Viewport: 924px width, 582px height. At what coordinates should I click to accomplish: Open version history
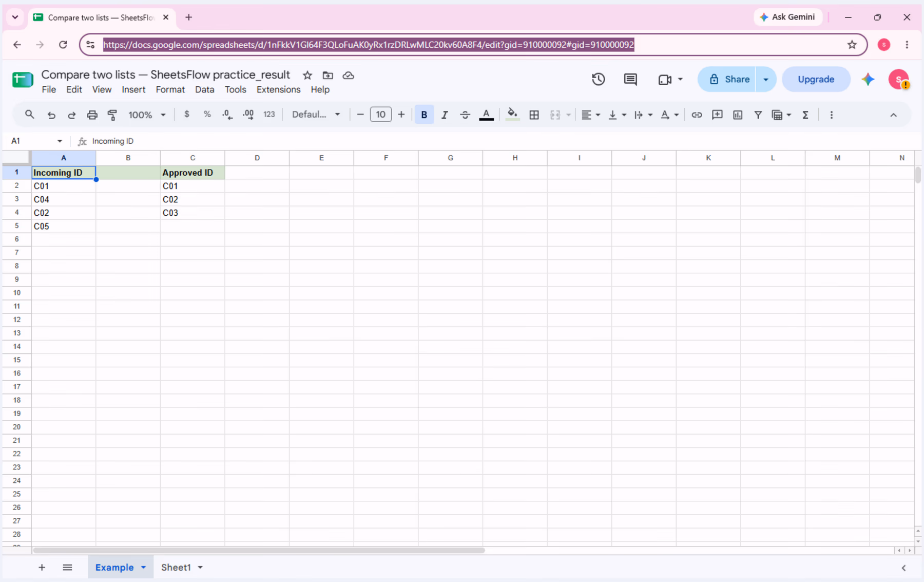599,79
